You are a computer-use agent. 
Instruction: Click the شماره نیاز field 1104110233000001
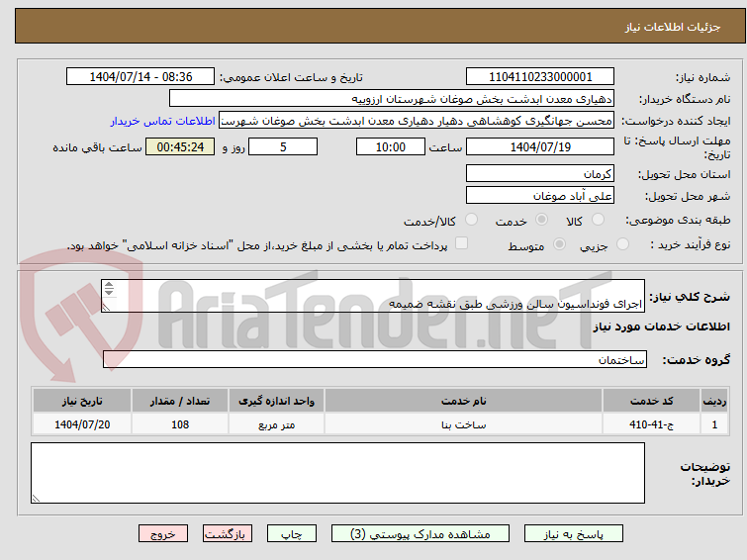(x=540, y=77)
